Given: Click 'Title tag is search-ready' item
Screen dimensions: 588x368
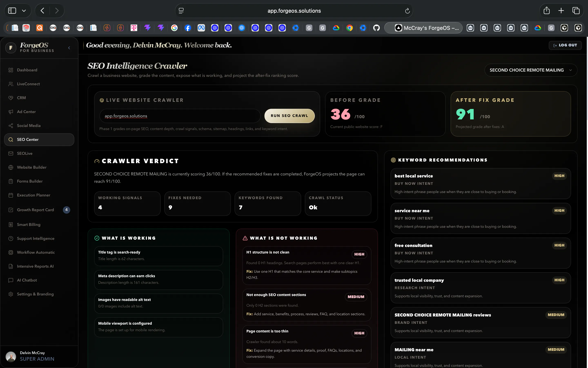Looking at the screenshot, I should click(158, 256).
